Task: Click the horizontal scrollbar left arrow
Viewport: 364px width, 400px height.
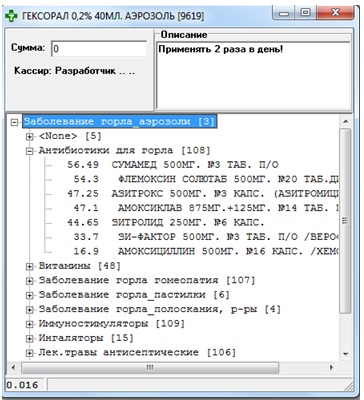Action: 13,368
